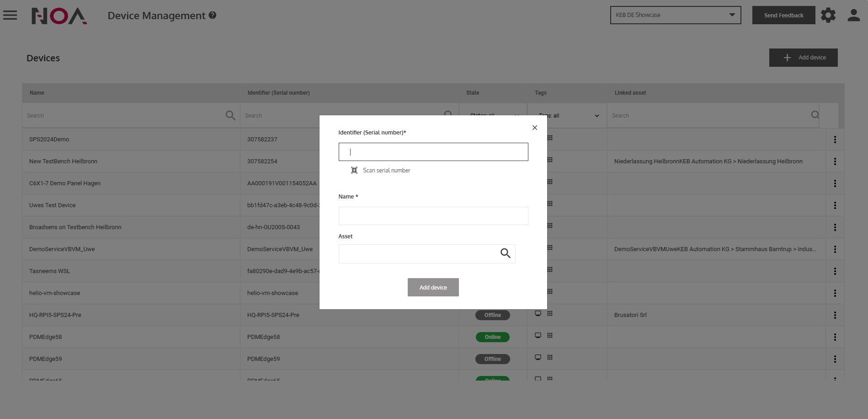Click the scan serial number icon
Image resolution: width=868 pixels, height=419 pixels.
coord(354,170)
